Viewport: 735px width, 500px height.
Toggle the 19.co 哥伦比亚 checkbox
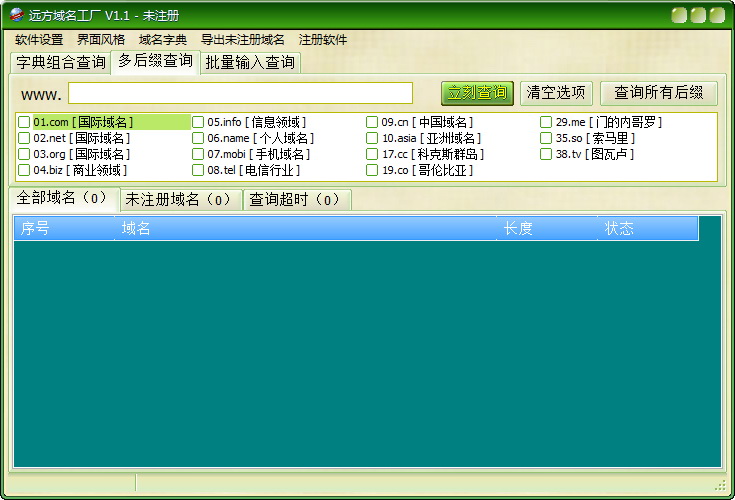[372, 170]
